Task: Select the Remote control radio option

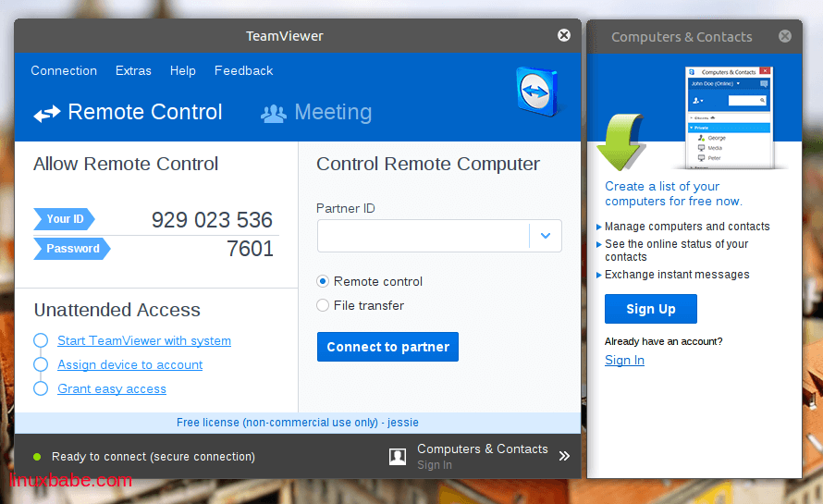Action: coord(323,281)
